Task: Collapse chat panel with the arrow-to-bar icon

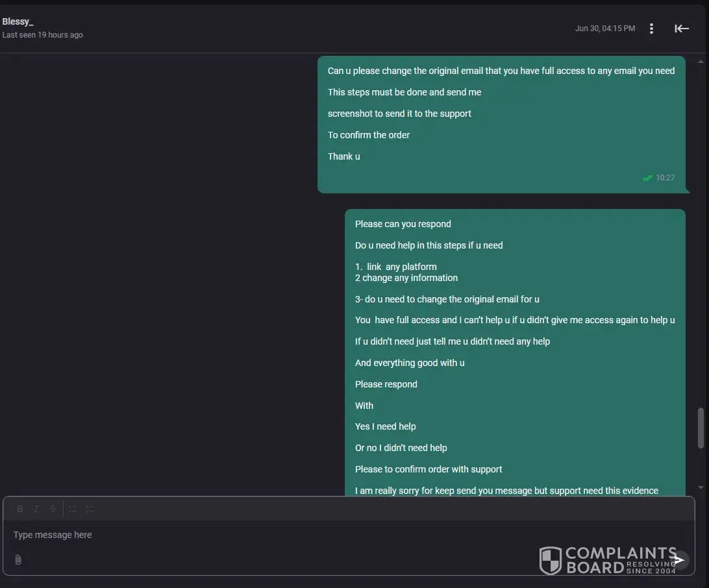Action: (681, 29)
